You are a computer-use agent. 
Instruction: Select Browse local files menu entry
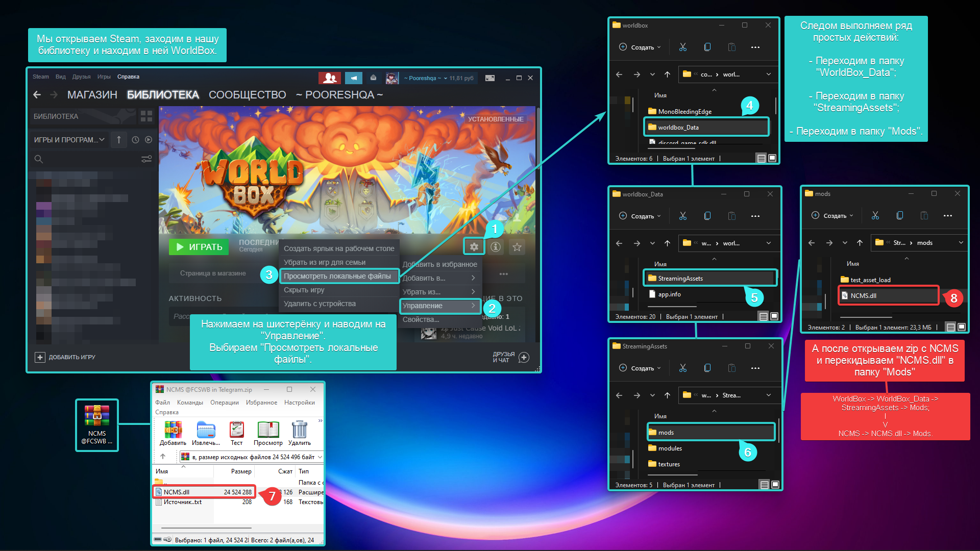pos(339,276)
